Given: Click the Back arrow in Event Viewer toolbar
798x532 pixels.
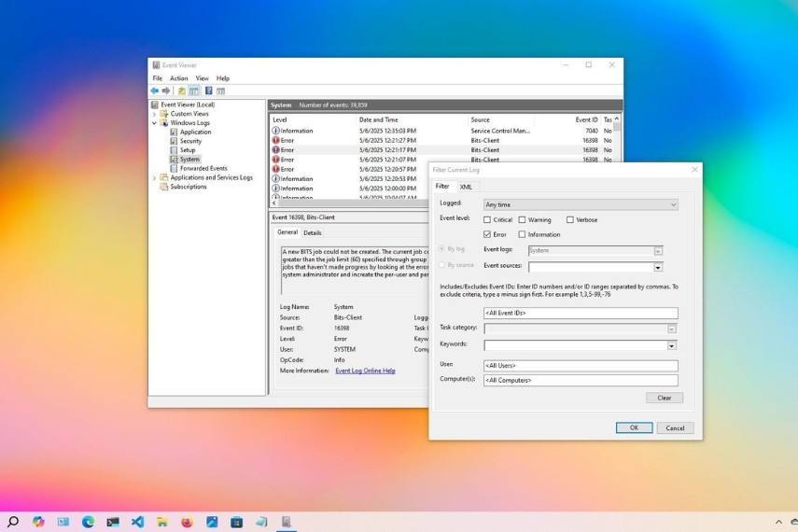Looking at the screenshot, I should pyautogui.click(x=155, y=91).
